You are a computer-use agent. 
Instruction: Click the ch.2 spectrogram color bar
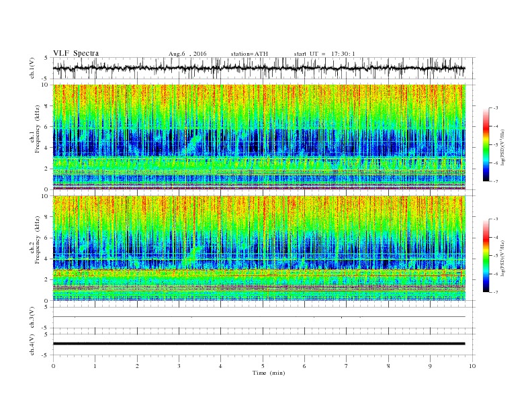point(486,256)
